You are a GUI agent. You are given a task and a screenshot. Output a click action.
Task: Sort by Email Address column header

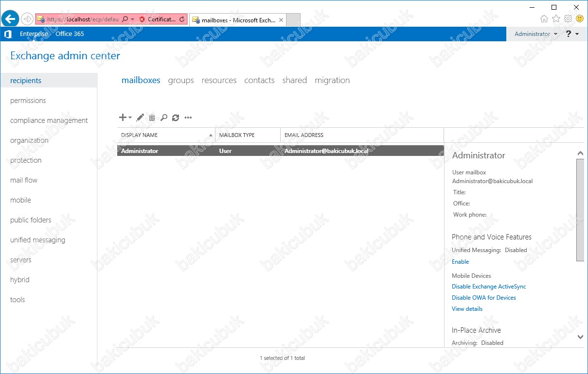[x=362, y=135]
